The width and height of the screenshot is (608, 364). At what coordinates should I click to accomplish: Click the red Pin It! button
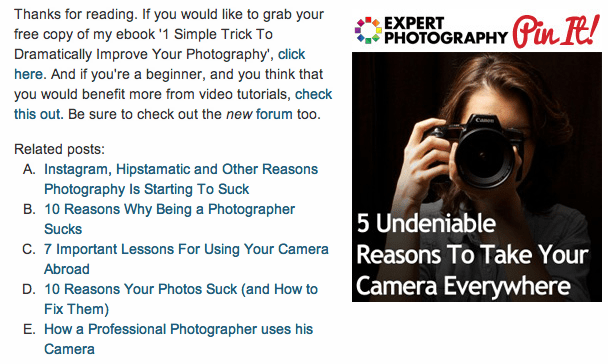point(557,30)
